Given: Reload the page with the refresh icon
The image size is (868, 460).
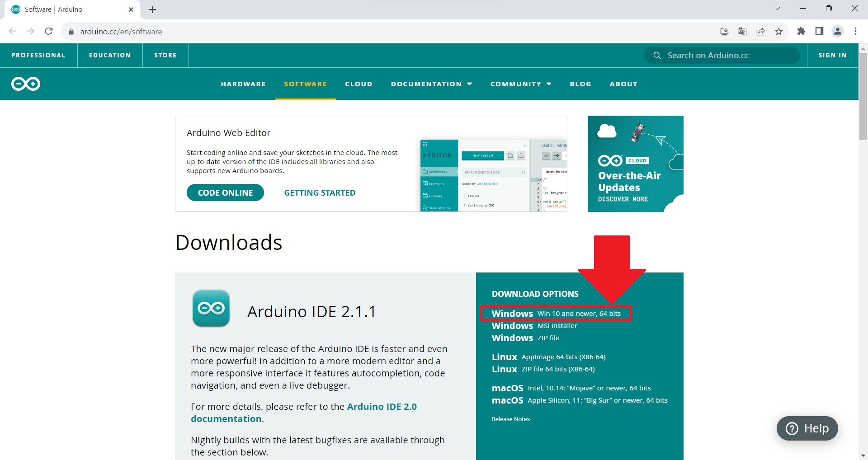Looking at the screenshot, I should pos(49,31).
